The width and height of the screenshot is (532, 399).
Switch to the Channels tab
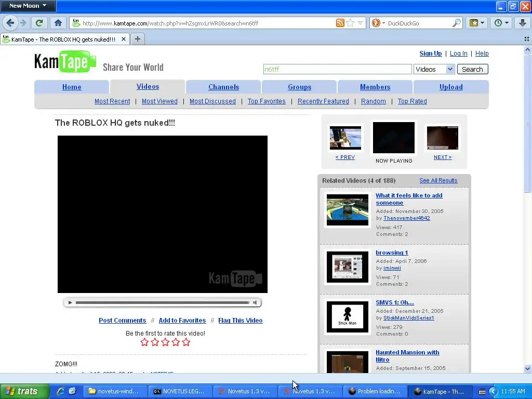coord(223,87)
